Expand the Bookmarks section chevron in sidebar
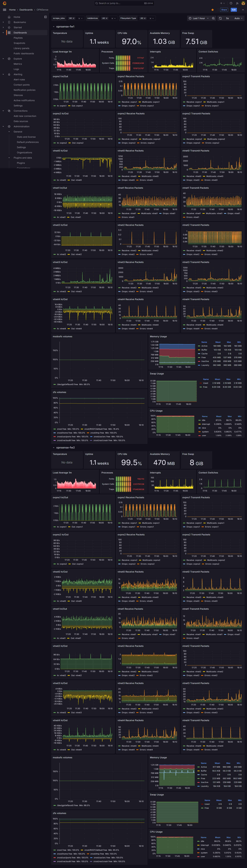Viewport: 247px width, 868px height. (x=3, y=22)
